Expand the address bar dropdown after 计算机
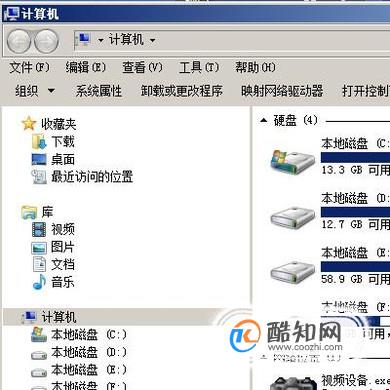 [152, 41]
